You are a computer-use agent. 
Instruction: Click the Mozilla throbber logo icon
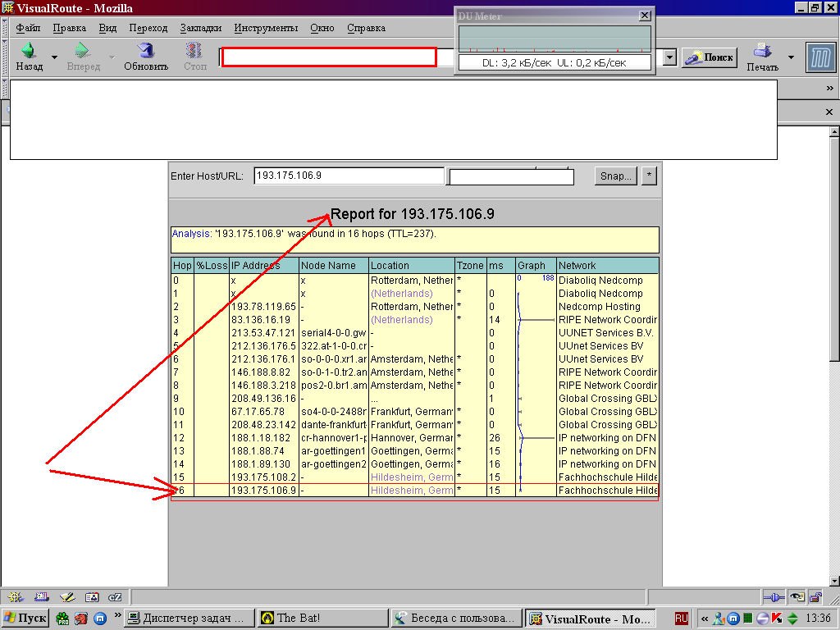click(x=819, y=57)
